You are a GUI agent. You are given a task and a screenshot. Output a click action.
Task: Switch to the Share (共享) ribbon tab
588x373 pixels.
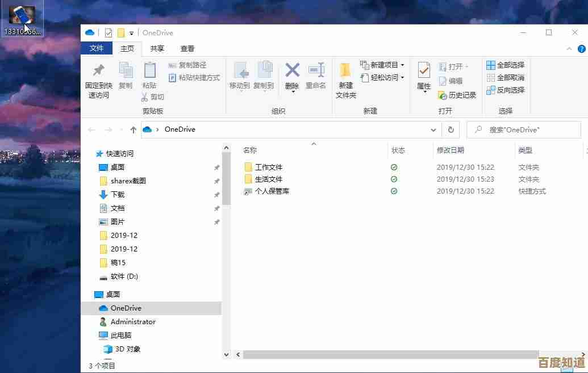(x=157, y=49)
